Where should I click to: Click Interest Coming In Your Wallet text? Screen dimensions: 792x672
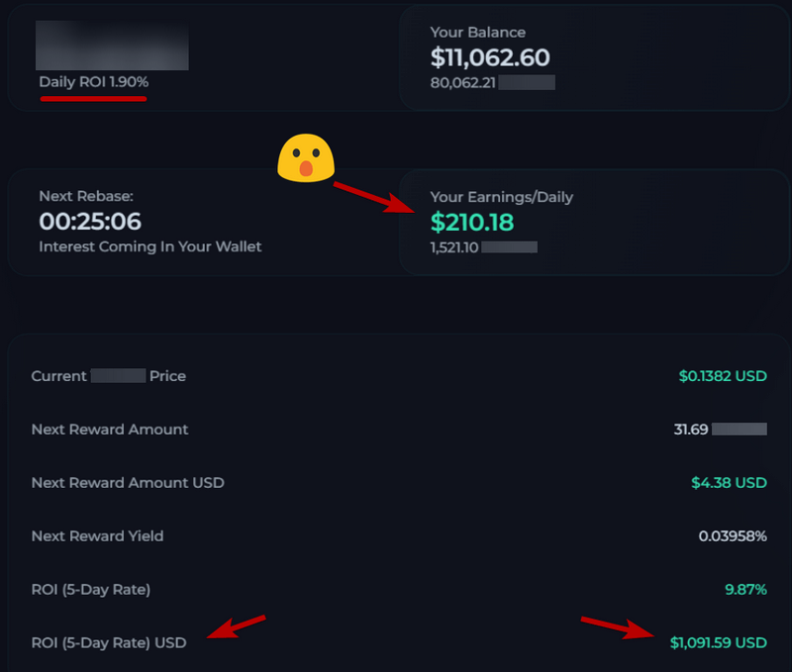(150, 246)
